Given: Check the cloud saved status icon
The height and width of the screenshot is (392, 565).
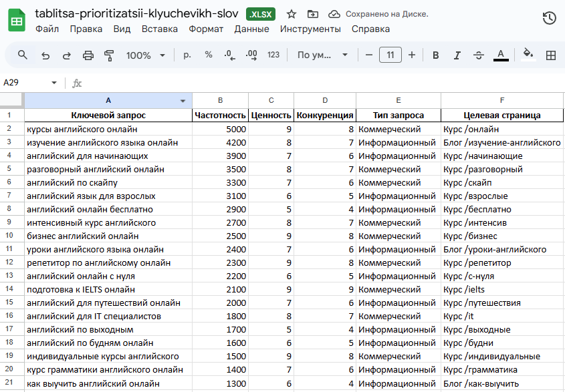Looking at the screenshot, I should [x=334, y=15].
